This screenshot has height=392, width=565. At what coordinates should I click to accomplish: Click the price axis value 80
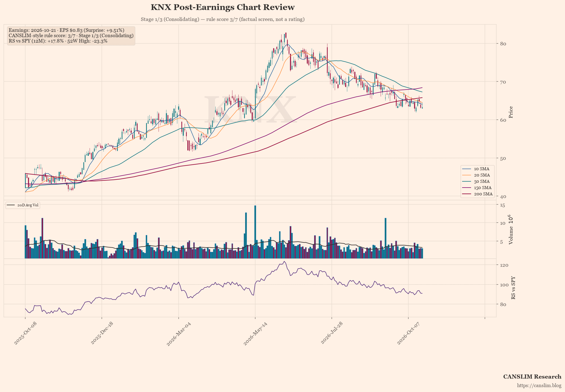pyautogui.click(x=503, y=44)
